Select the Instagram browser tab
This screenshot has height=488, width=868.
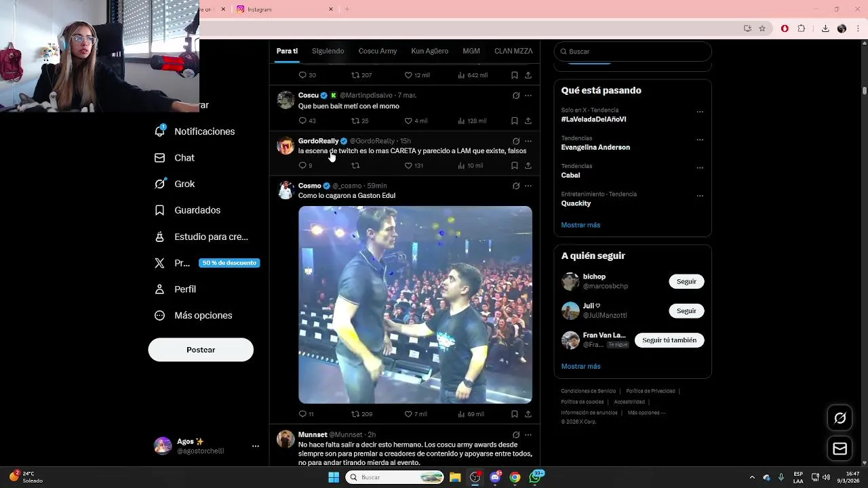coord(284,9)
